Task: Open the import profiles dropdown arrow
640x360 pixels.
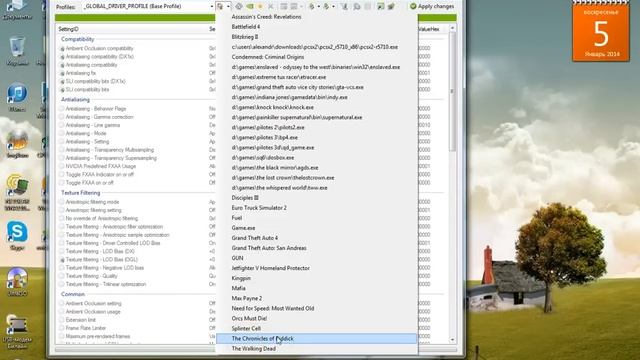Action: pos(333,6)
